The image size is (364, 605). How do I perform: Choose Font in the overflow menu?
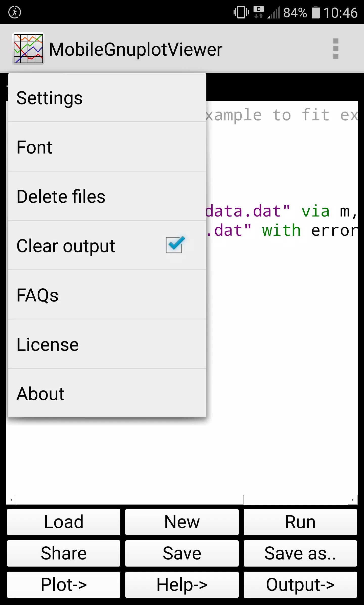point(107,147)
